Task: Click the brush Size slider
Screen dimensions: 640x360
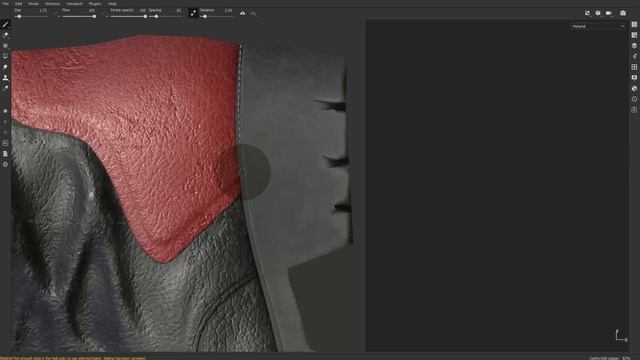Action: coord(31,16)
